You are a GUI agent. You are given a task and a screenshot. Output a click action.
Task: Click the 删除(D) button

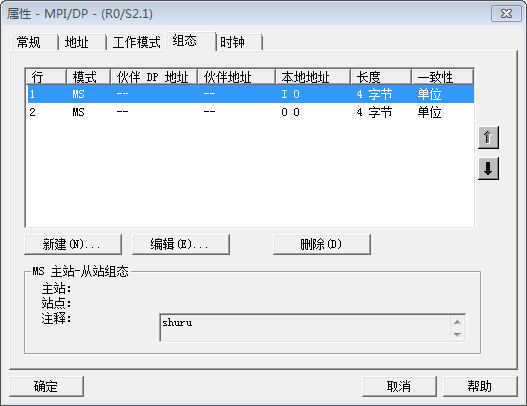point(322,244)
